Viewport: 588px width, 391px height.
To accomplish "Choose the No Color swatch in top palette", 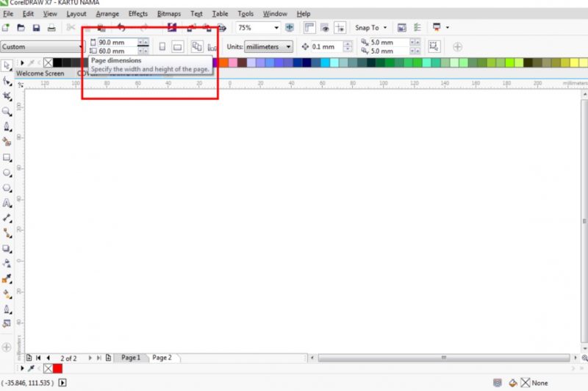I will pyautogui.click(x=48, y=62).
